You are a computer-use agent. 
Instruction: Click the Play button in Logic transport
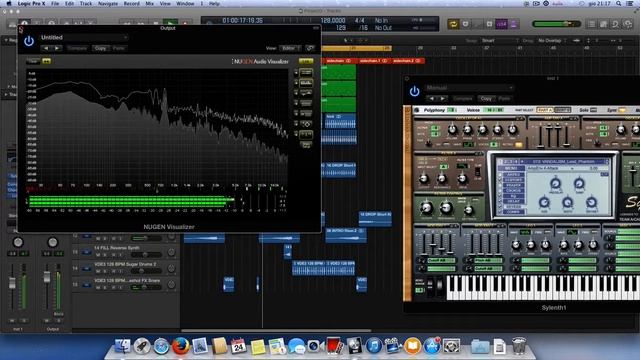click(170, 23)
